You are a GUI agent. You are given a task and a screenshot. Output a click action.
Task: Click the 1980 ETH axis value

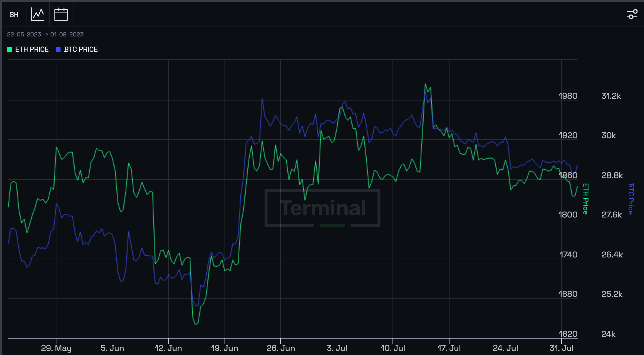[x=568, y=96]
